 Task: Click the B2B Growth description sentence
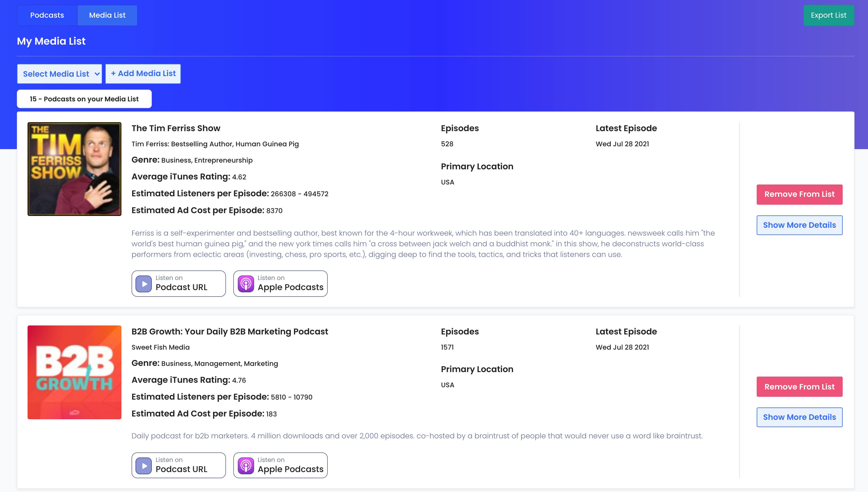tap(417, 436)
